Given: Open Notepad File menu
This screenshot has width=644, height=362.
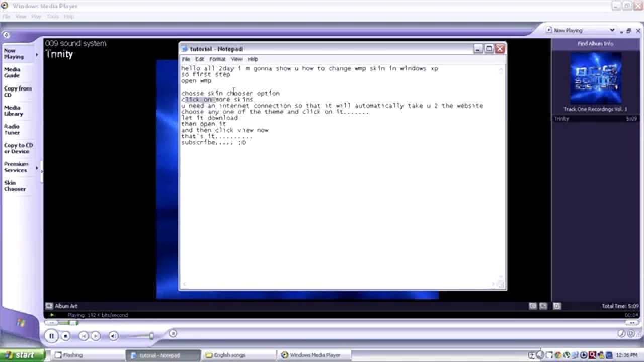Looking at the screenshot, I should (186, 59).
